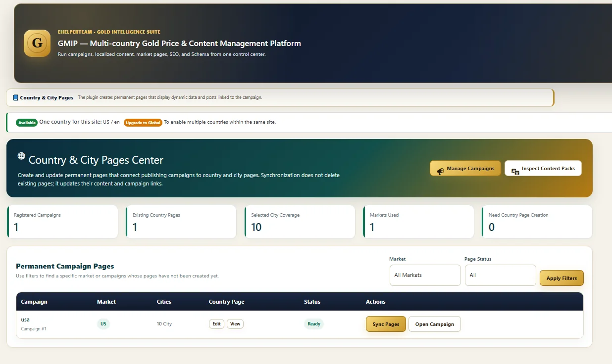Click the megaphone icon in Manage Campaigns
Image resolution: width=612 pixels, height=364 pixels.
point(440,171)
